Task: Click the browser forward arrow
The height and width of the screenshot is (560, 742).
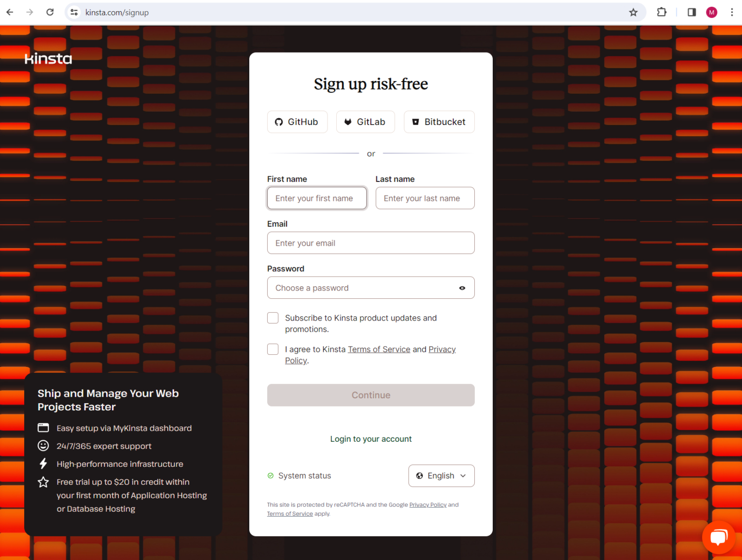Action: tap(30, 12)
